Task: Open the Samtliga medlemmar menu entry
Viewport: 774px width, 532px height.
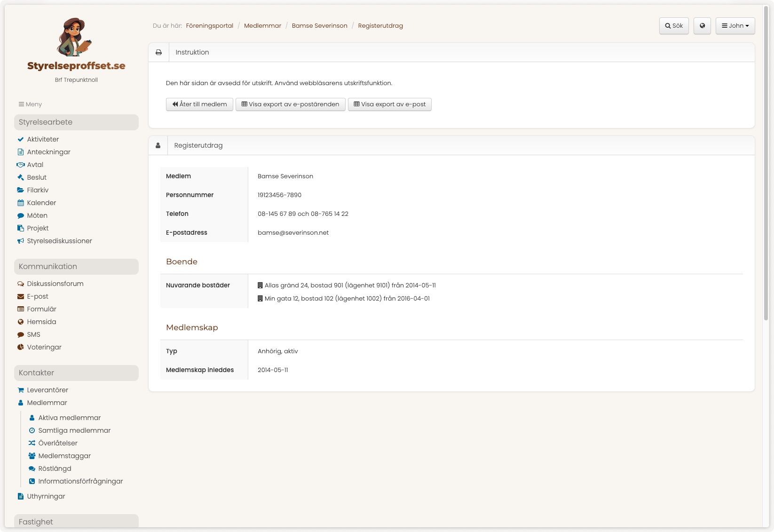Action: tap(74, 430)
